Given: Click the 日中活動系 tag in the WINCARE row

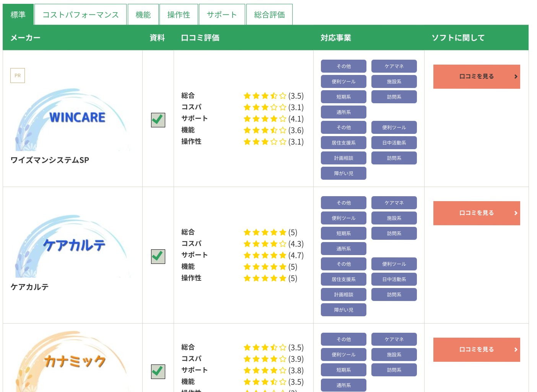Looking at the screenshot, I should (394, 143).
